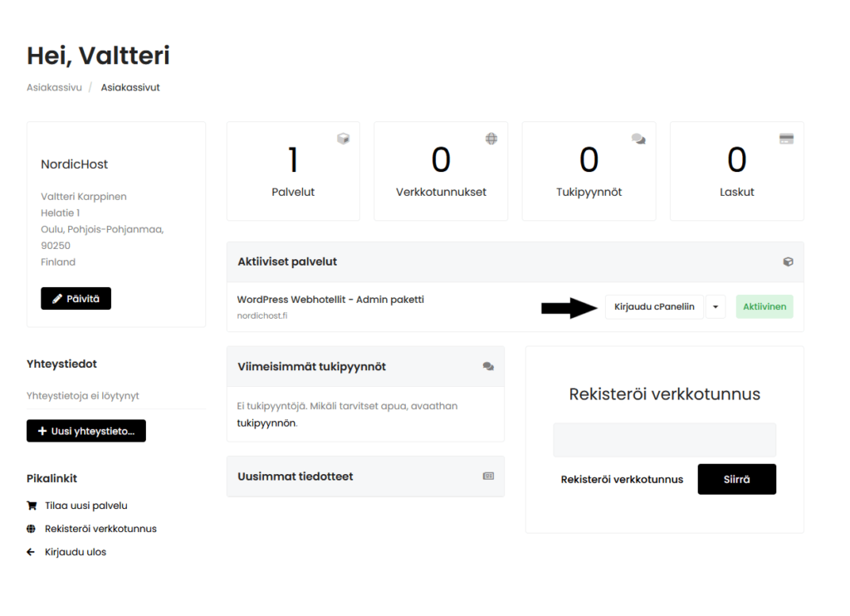
Task: Select Rekisteröi verkkotunnus in Pikalinkit
Action: pyautogui.click(x=100, y=528)
